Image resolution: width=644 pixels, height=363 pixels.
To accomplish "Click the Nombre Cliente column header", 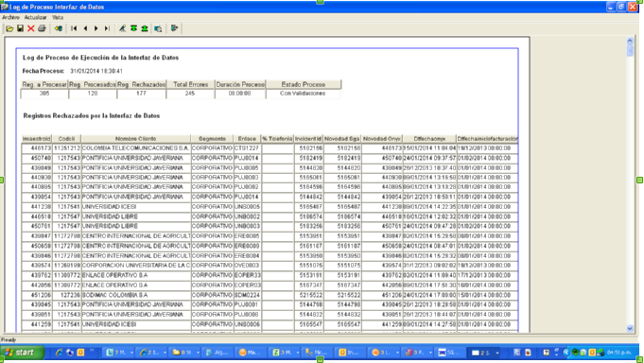I will pyautogui.click(x=136, y=139).
